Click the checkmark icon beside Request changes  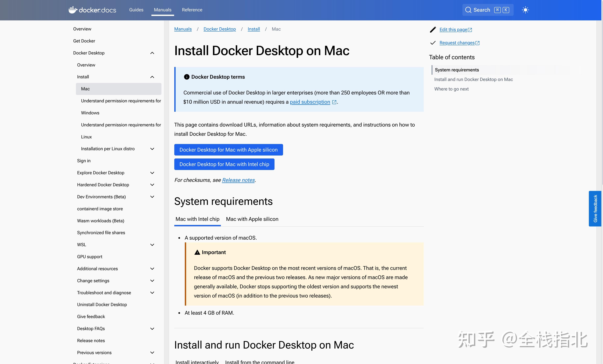(433, 43)
